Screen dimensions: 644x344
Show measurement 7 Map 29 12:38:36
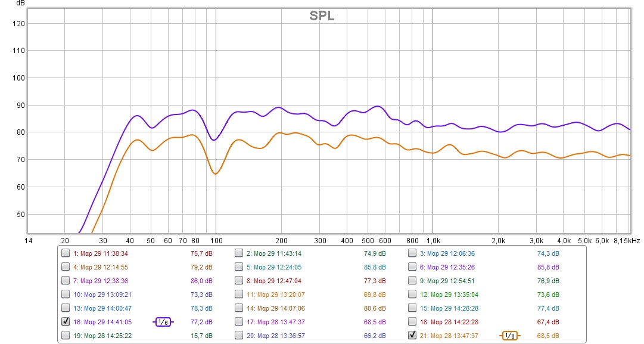(x=66, y=280)
